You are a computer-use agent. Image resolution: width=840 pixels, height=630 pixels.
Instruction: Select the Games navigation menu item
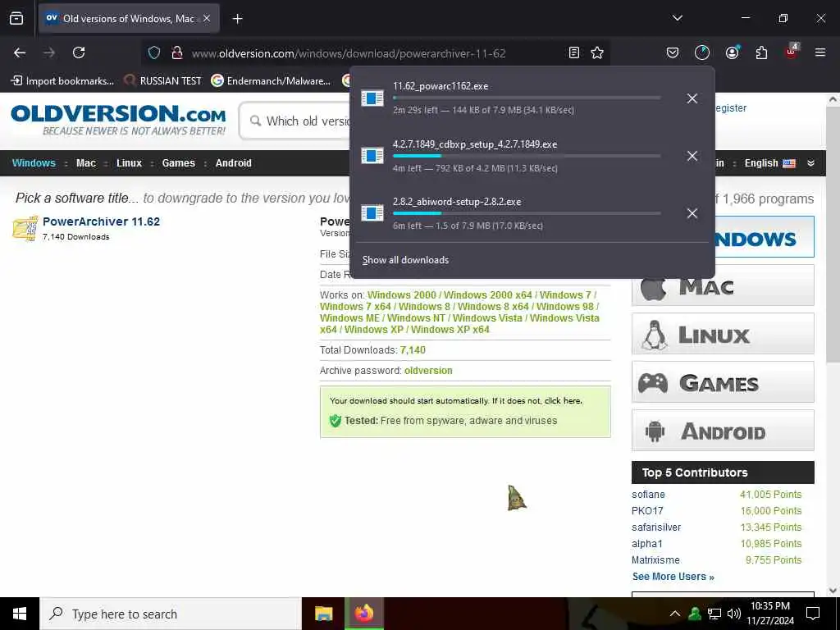click(x=178, y=163)
